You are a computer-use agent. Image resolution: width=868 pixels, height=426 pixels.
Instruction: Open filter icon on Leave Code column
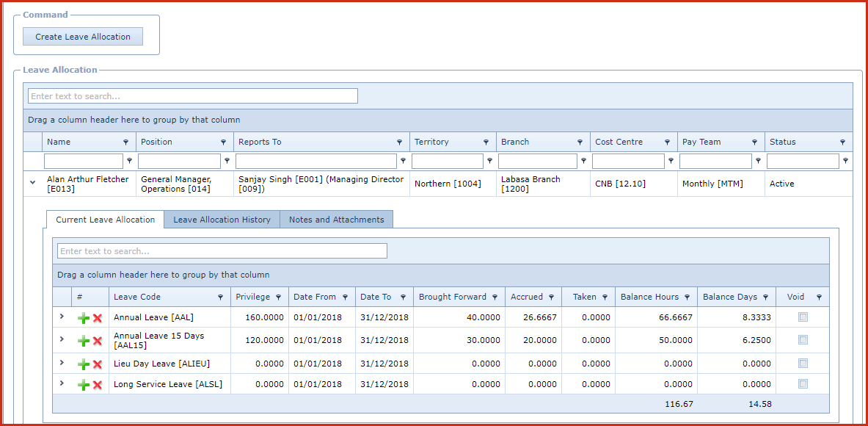coord(221,297)
